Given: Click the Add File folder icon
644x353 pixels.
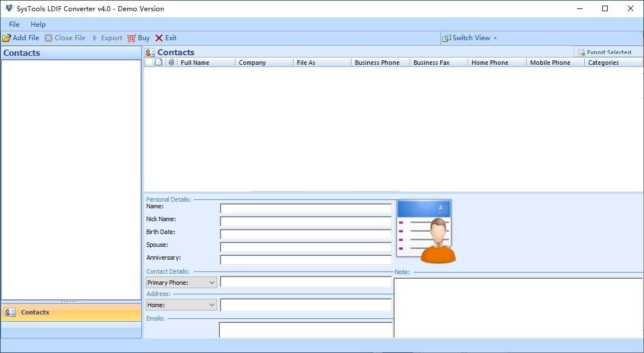Looking at the screenshot, I should [x=7, y=38].
